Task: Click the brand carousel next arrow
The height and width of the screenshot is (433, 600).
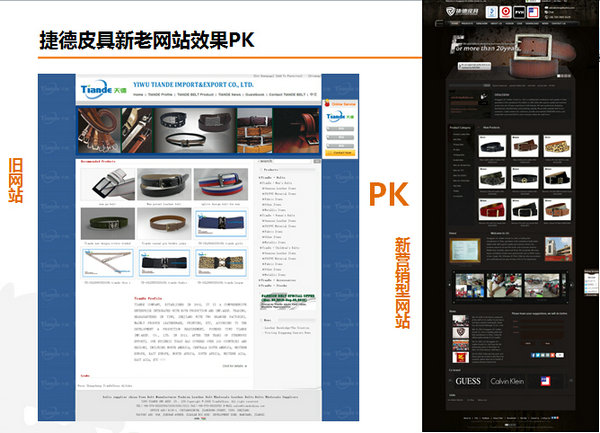Action: 571,381
